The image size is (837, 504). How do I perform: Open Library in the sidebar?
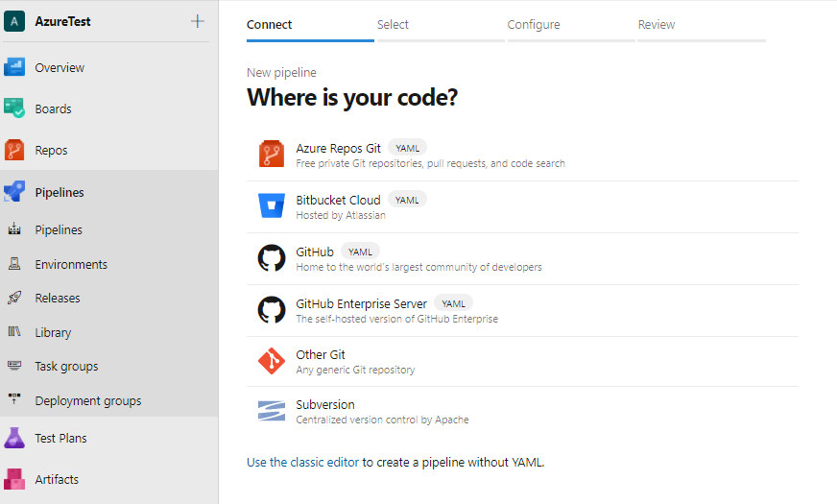53,332
